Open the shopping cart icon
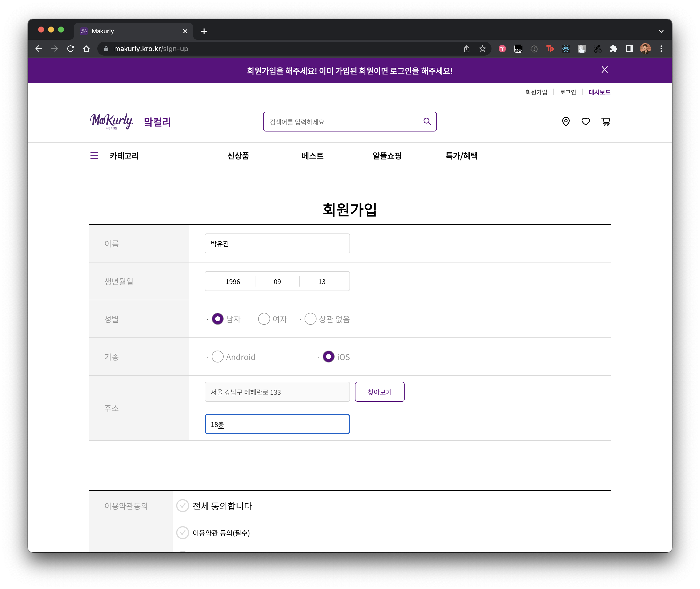700x589 pixels. tap(605, 122)
